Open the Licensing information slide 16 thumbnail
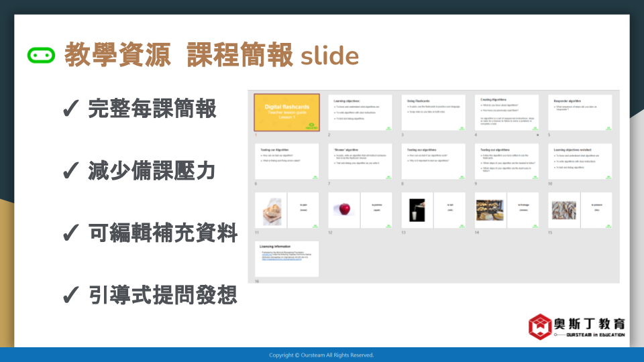 [287, 259]
